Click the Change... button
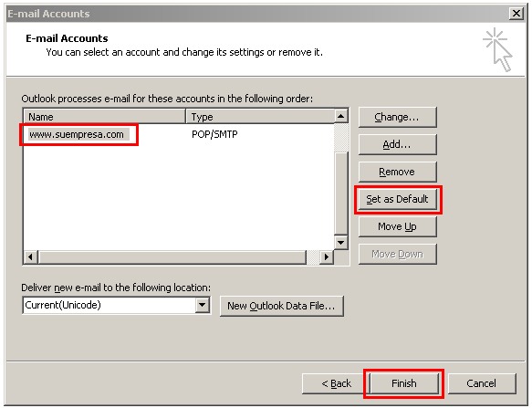Screen dimensions: 532x408 [x=397, y=117]
